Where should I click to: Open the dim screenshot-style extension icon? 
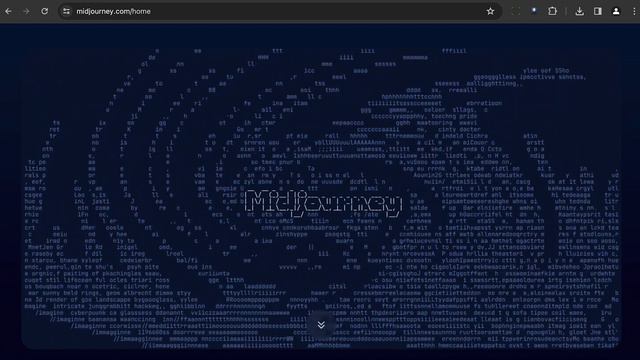pyautogui.click(x=516, y=11)
